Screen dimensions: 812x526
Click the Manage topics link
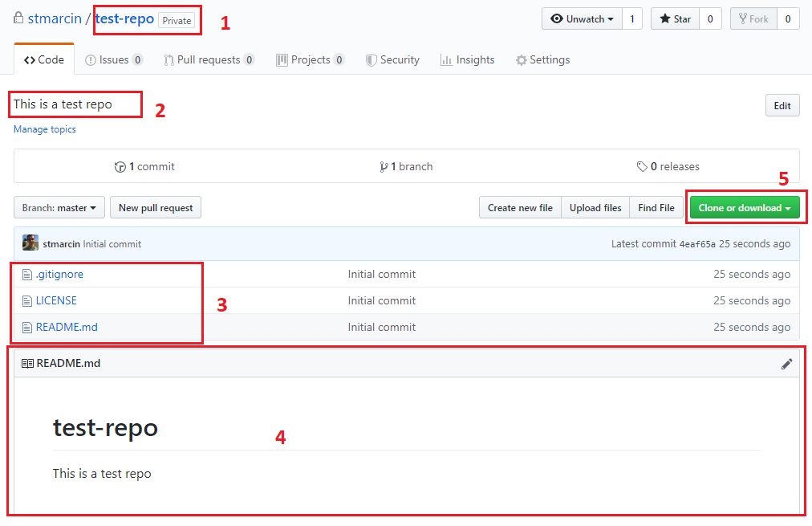tap(45, 129)
